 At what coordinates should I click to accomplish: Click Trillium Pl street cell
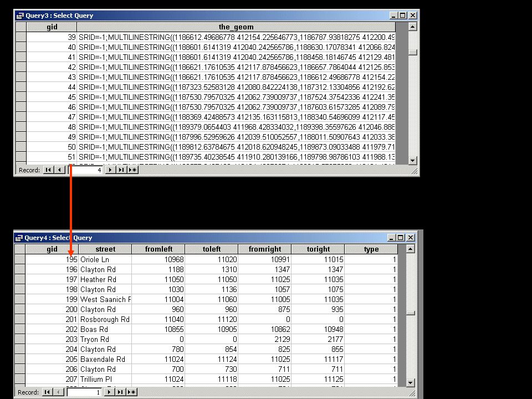pos(105,379)
